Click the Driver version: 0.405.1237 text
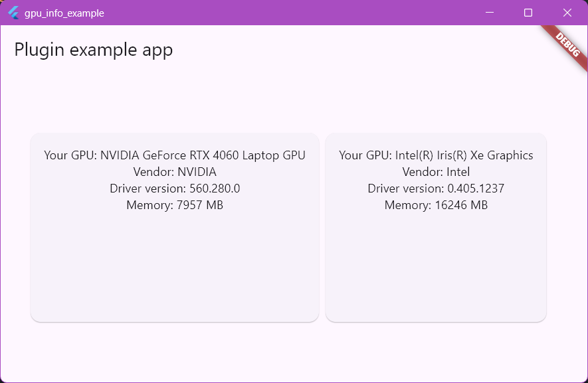 [436, 188]
